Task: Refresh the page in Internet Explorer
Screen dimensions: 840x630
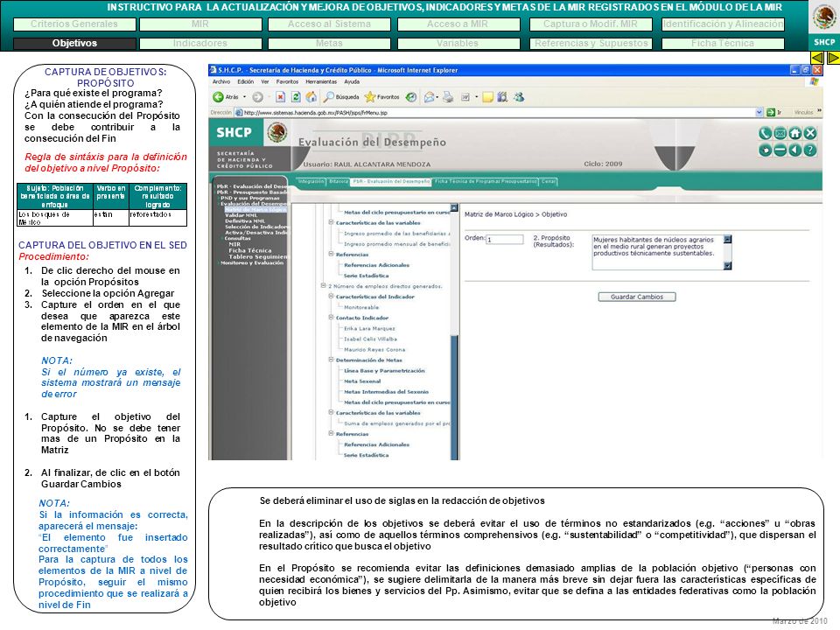Action: click(x=295, y=97)
